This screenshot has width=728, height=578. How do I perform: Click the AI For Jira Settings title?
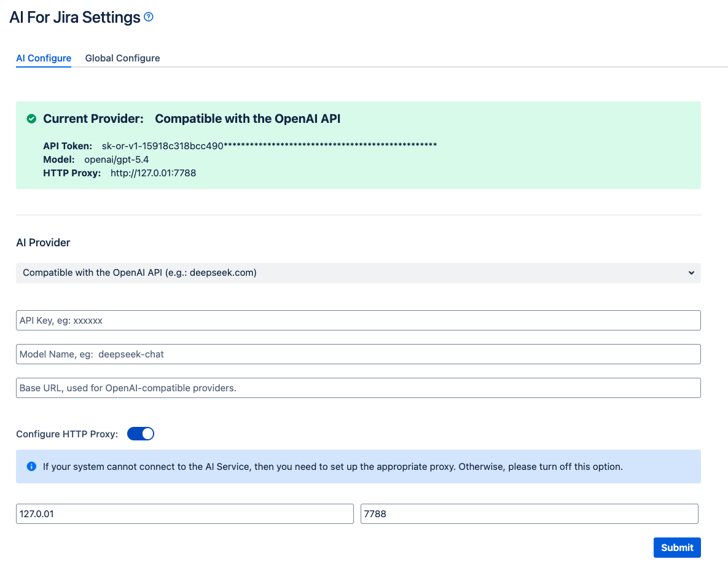(x=75, y=17)
